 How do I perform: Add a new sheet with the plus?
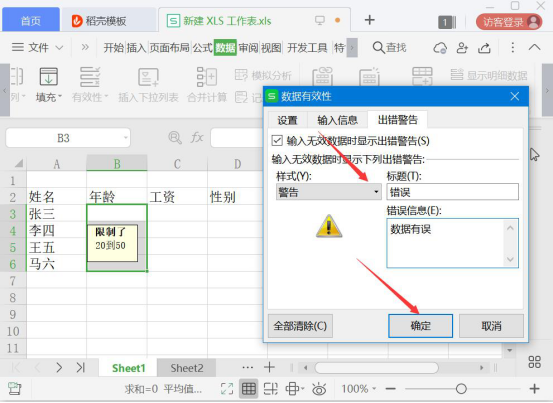pyautogui.click(x=269, y=367)
